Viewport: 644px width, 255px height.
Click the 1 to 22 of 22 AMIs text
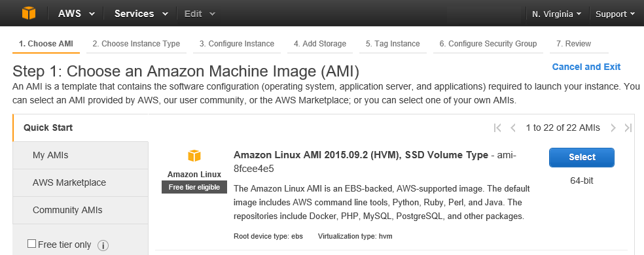pyautogui.click(x=563, y=127)
